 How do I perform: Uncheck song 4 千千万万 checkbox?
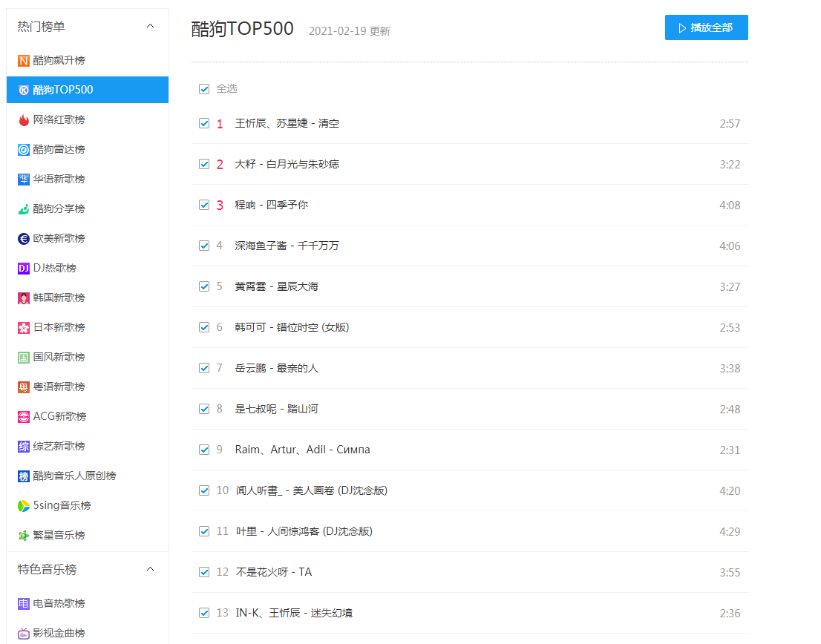click(x=204, y=246)
